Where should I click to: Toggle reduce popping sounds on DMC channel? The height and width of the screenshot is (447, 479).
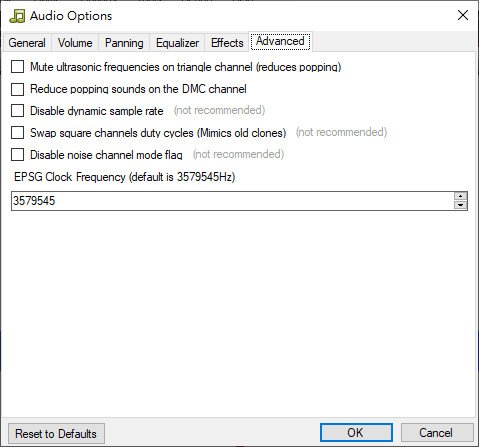click(x=17, y=89)
